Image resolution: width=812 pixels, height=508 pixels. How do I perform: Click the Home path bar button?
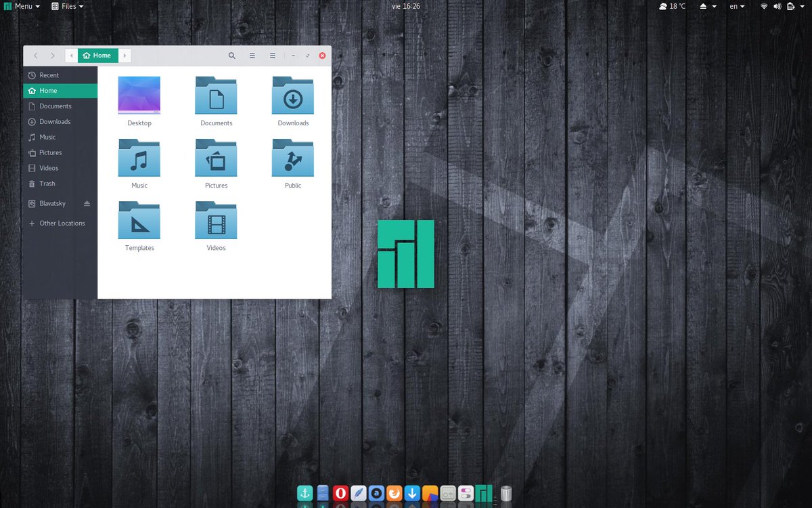point(98,56)
